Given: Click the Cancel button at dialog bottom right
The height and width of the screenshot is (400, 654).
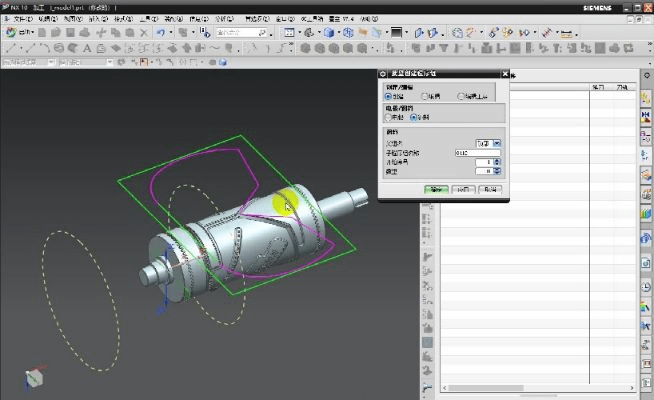Looking at the screenshot, I should (489, 189).
